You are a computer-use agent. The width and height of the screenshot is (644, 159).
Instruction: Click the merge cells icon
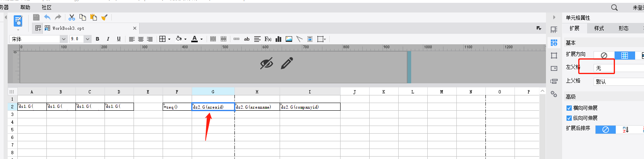(213, 39)
